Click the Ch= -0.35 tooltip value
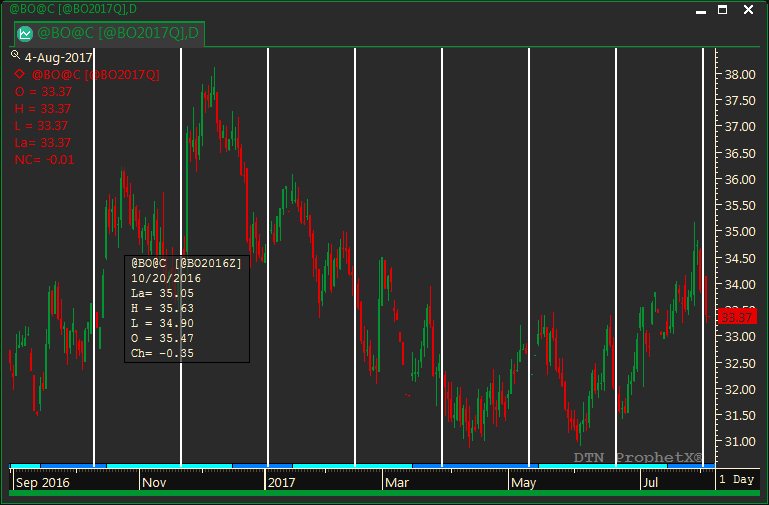The width and height of the screenshot is (769, 505). point(162,354)
